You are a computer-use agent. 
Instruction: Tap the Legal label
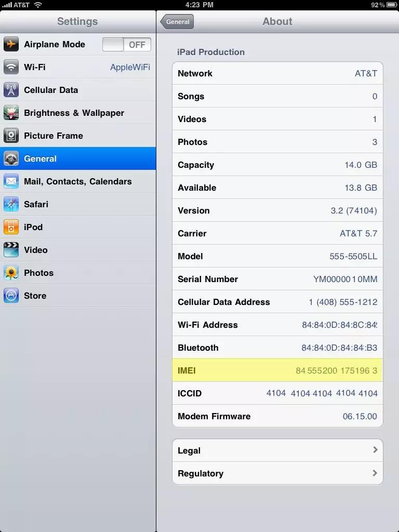189,450
